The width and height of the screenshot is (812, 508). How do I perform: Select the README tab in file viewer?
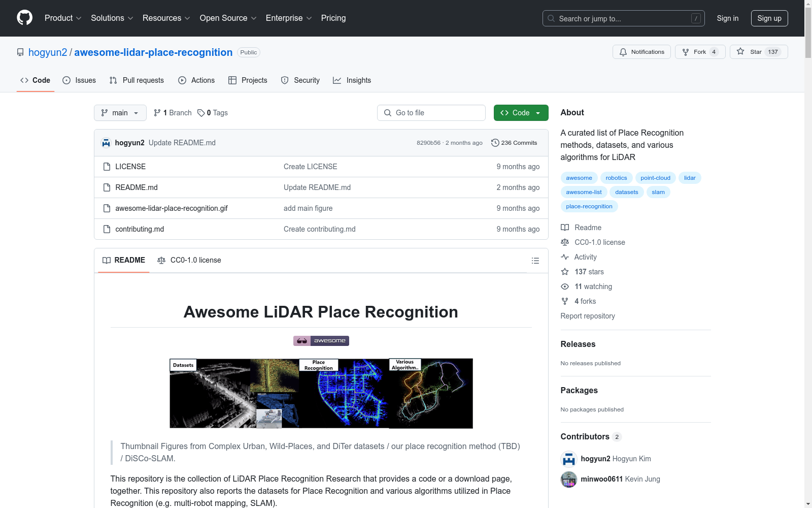tap(124, 260)
